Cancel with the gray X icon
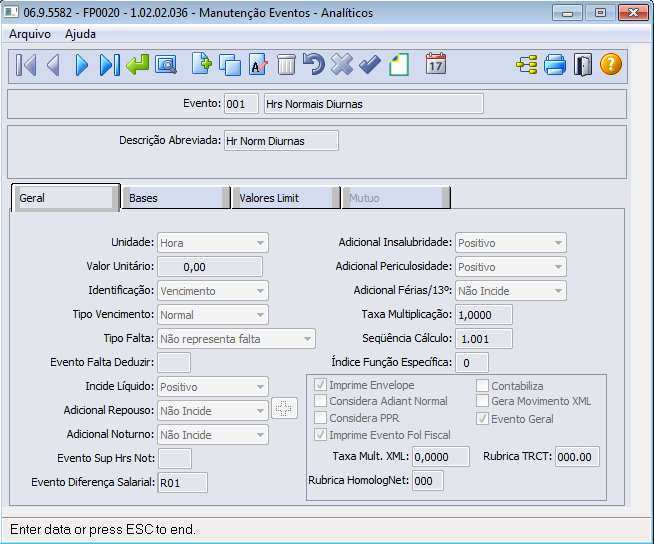Viewport: 654px width, 544px height. click(x=342, y=64)
